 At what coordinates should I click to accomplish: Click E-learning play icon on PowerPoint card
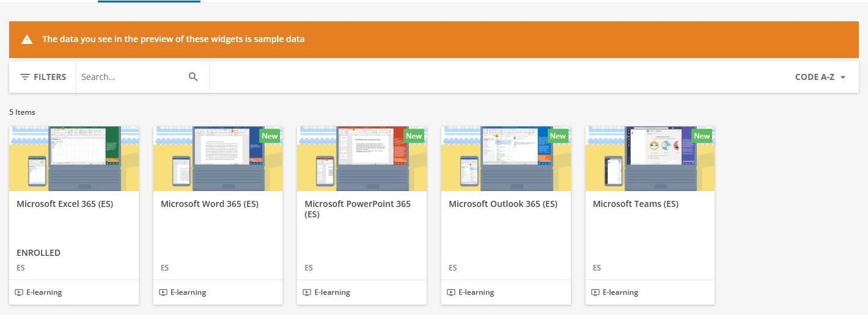307,292
